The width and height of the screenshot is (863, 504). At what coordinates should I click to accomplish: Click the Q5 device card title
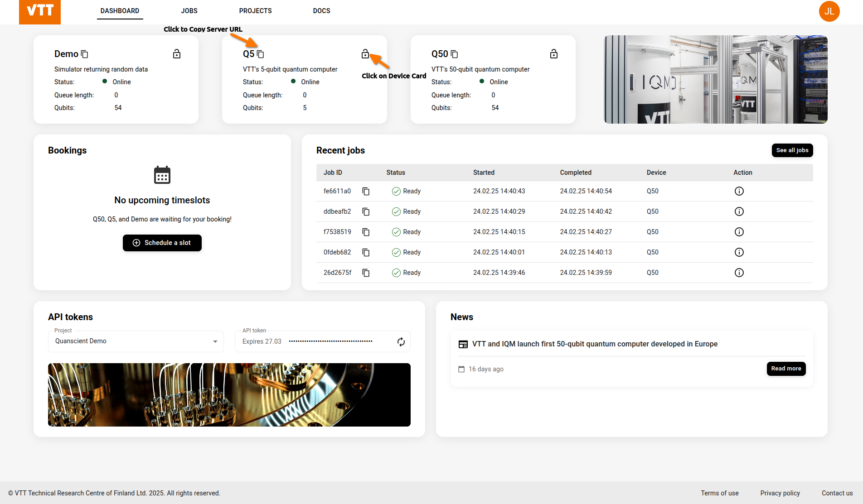click(248, 54)
